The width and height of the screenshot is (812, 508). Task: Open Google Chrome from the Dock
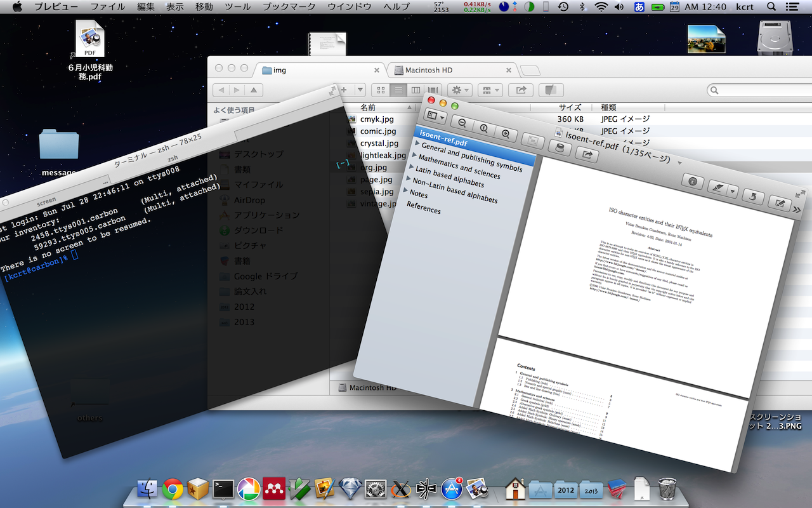tap(173, 488)
